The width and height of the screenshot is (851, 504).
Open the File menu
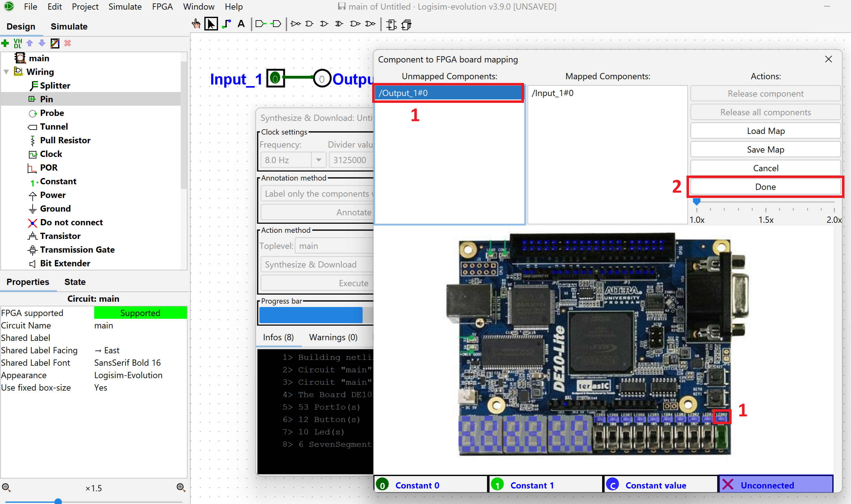pyautogui.click(x=30, y=7)
